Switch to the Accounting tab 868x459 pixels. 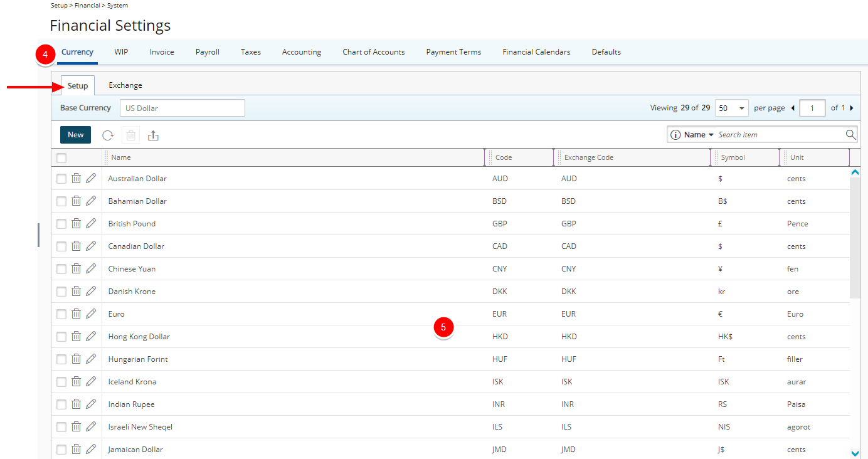point(302,52)
